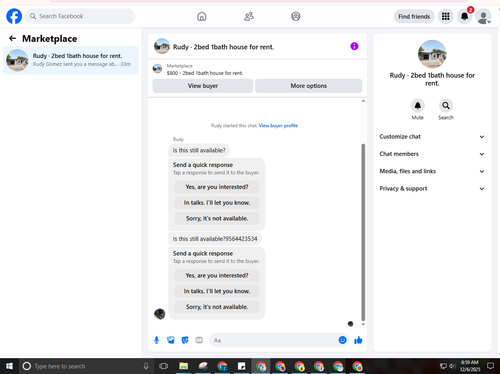The width and height of the screenshot is (500, 374).
Task: Open the notifications bell with badge
Action: tap(465, 16)
